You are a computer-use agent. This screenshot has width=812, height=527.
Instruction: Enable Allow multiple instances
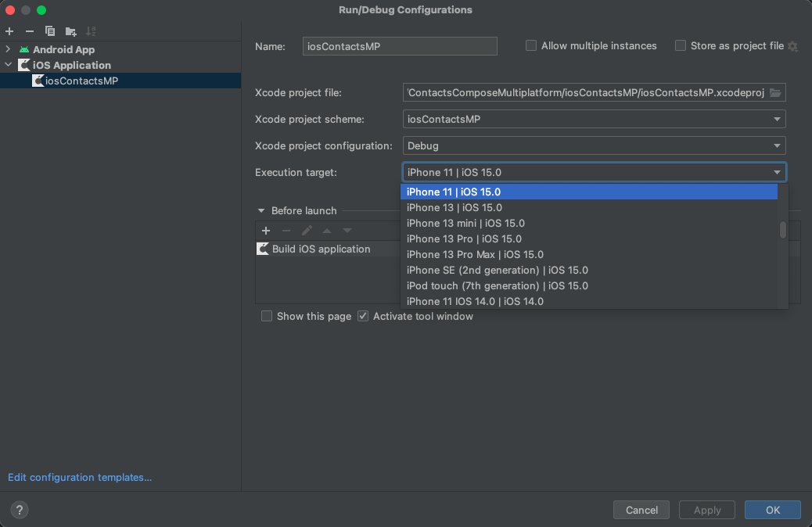(x=530, y=45)
